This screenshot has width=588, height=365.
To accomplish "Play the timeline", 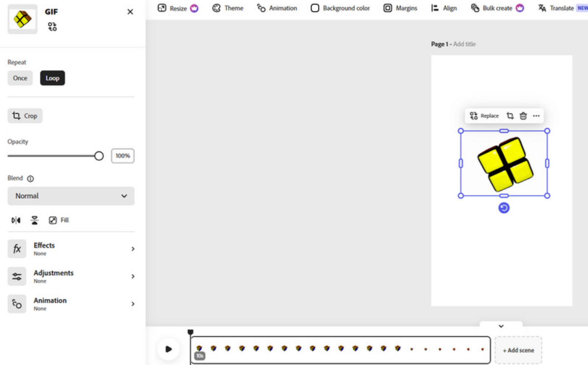I will (x=168, y=349).
